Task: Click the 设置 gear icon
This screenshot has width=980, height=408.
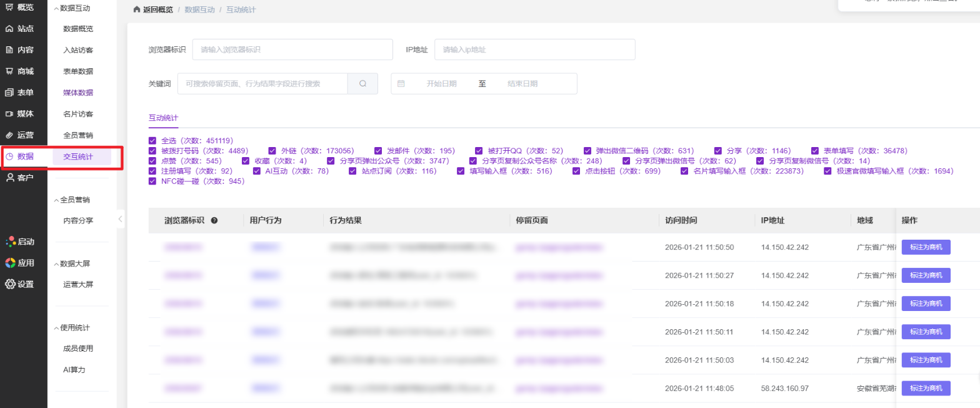Action: coord(10,284)
